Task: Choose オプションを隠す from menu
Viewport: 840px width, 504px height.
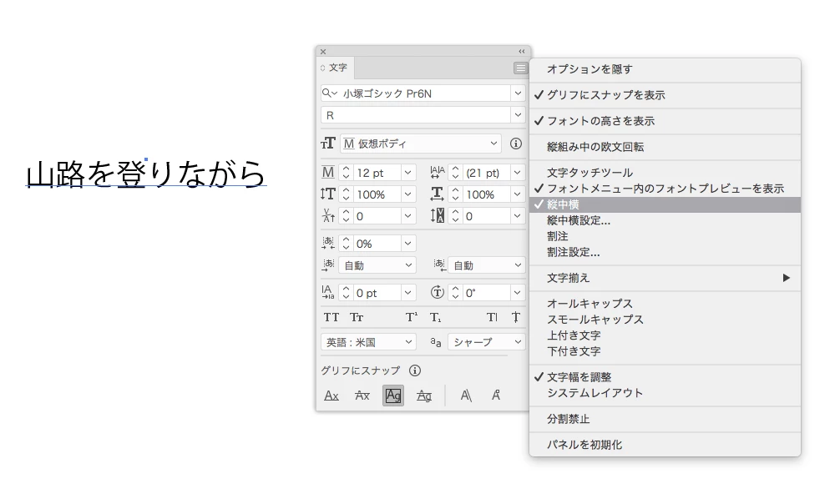Action: click(665, 69)
